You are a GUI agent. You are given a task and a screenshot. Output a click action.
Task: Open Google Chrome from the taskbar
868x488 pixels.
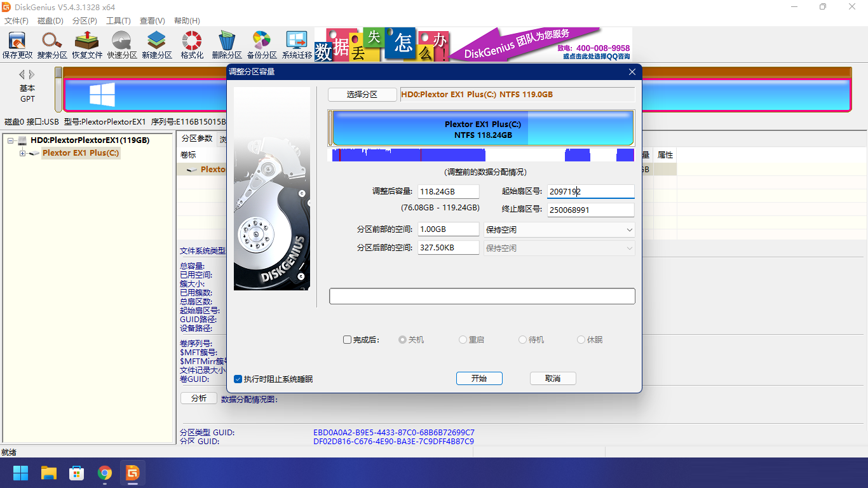105,473
